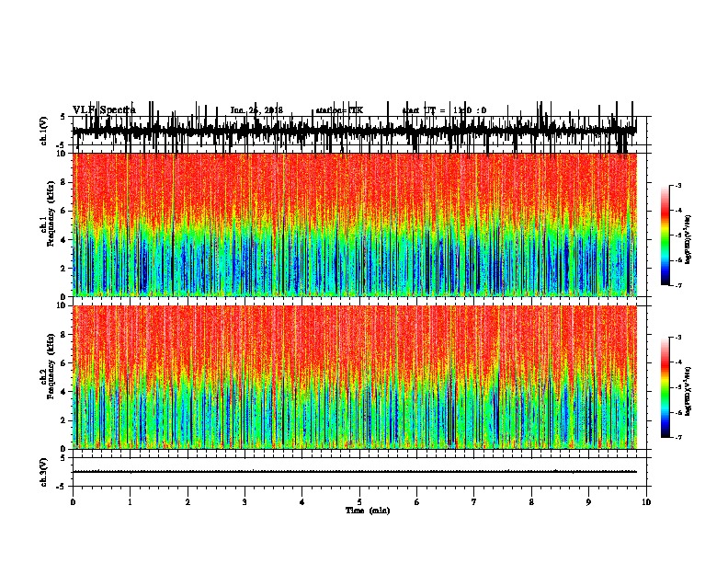Click the 'Time (min)' axis label
The image size is (728, 563).
tap(368, 511)
